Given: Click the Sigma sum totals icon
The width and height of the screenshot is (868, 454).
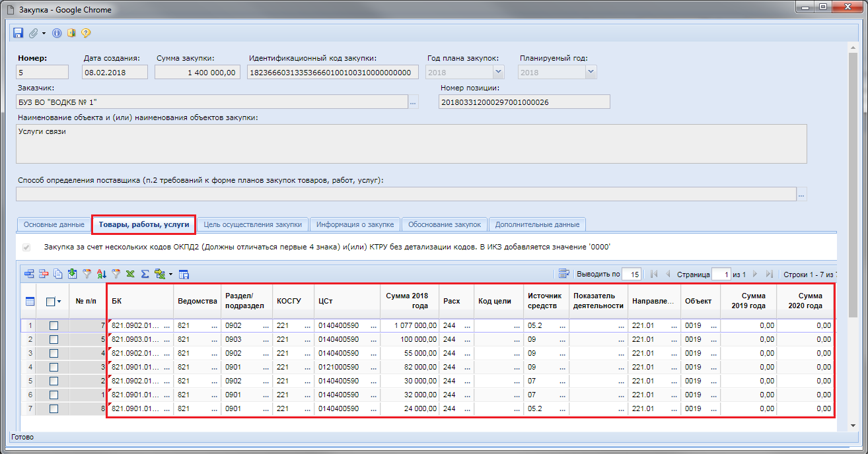Looking at the screenshot, I should [145, 274].
